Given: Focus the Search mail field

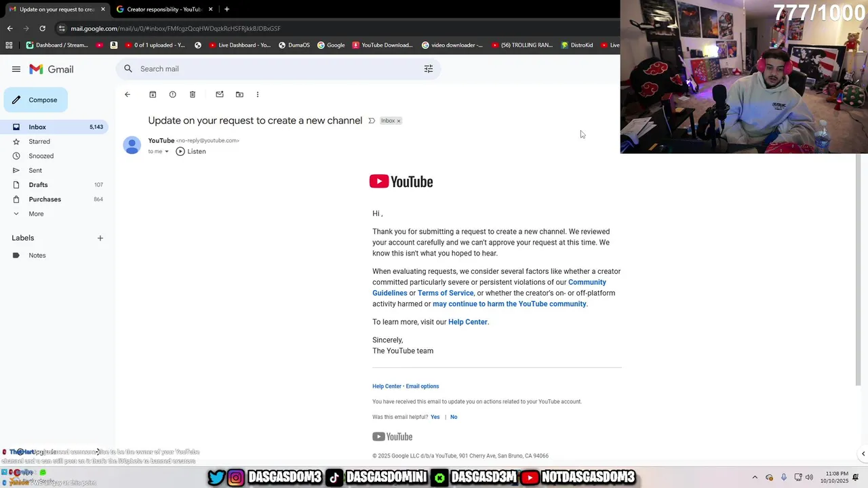Looking at the screenshot, I should coord(278,68).
